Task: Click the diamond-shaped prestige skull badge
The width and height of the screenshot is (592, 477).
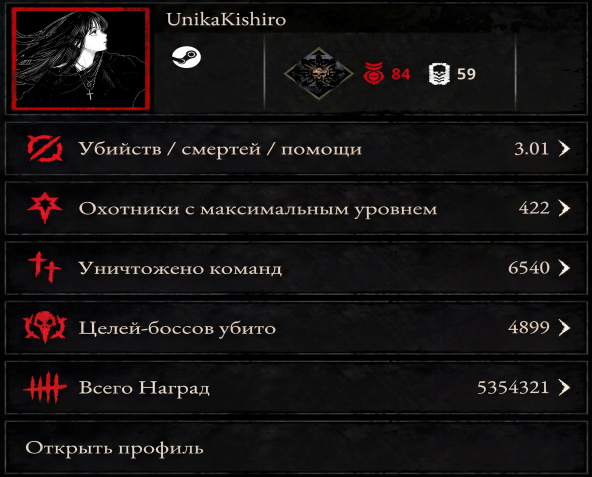Action: (x=319, y=73)
